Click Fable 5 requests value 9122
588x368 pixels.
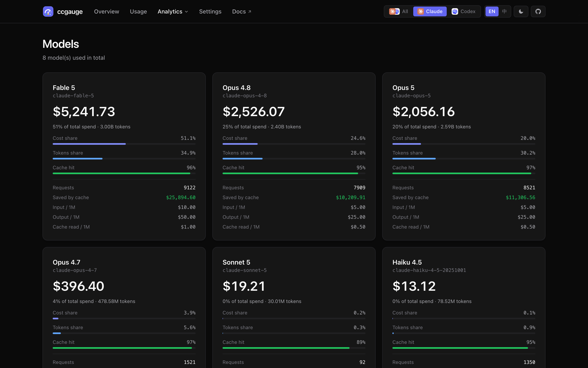pos(189,188)
